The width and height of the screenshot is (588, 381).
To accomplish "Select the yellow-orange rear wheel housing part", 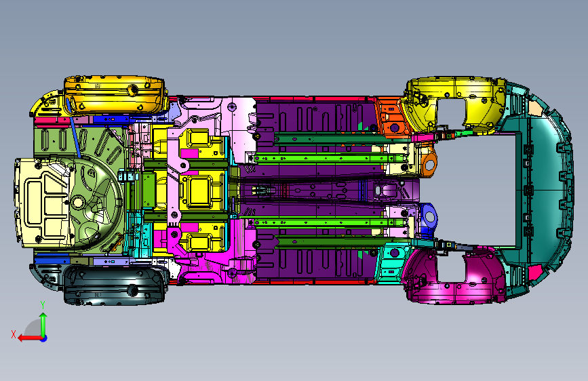I will 114,95.
